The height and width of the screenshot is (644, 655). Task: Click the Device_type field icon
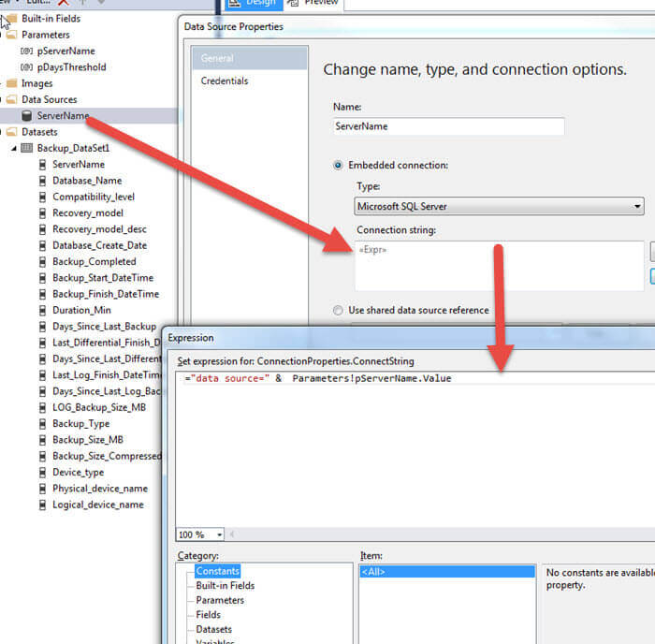[42, 473]
